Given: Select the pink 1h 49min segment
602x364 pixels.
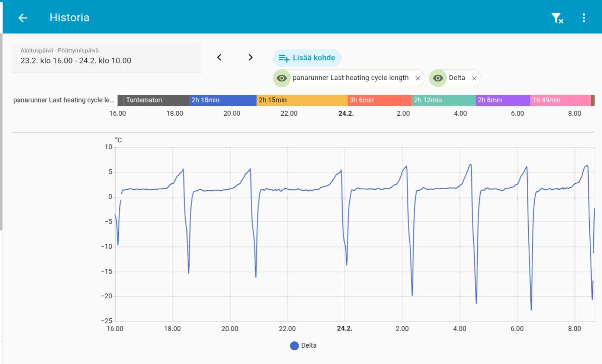Looking at the screenshot, I should point(560,100).
